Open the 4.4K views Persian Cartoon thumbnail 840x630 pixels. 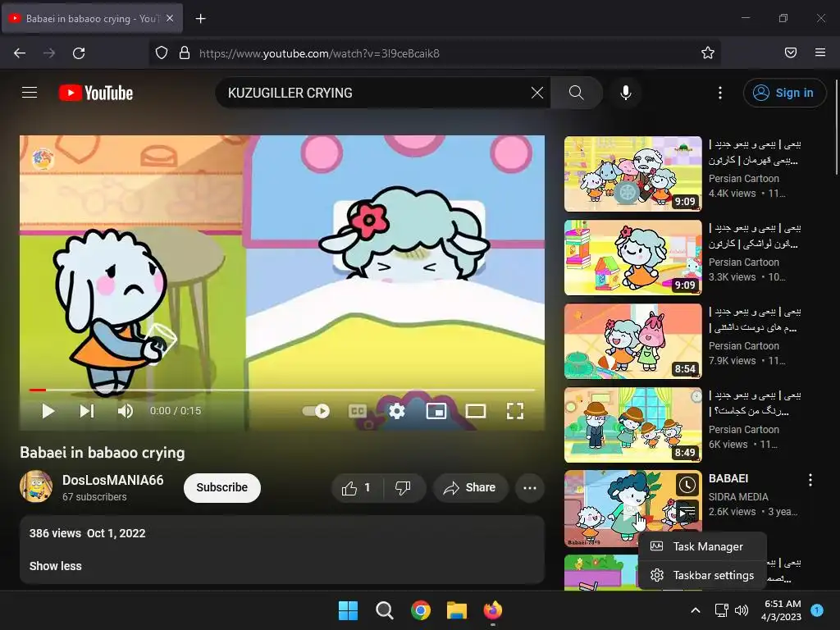tap(632, 174)
